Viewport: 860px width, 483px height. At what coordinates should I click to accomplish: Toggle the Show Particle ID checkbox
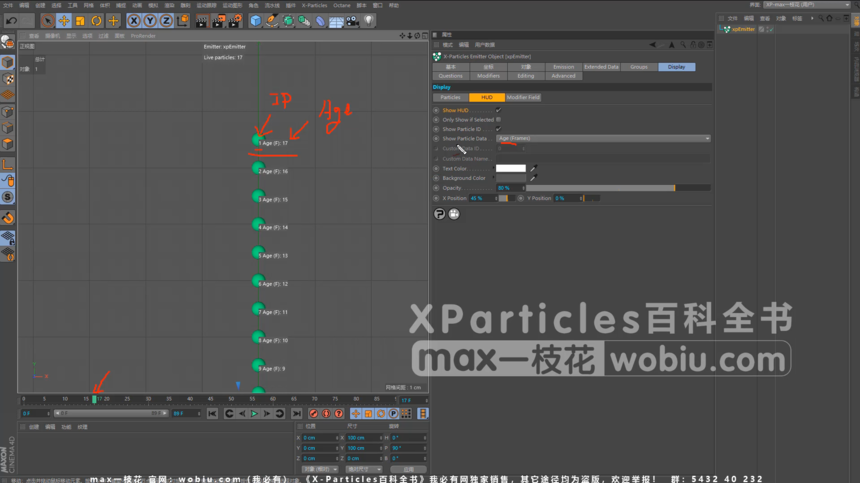pyautogui.click(x=499, y=129)
